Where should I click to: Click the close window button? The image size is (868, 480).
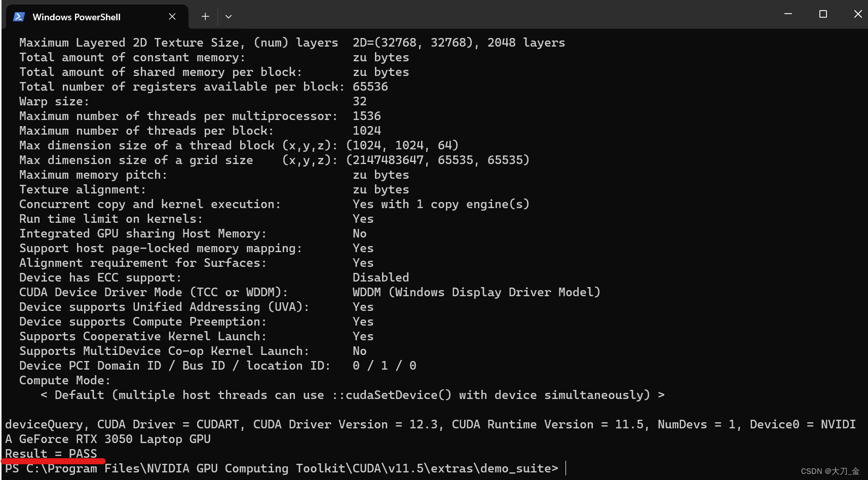click(x=857, y=14)
